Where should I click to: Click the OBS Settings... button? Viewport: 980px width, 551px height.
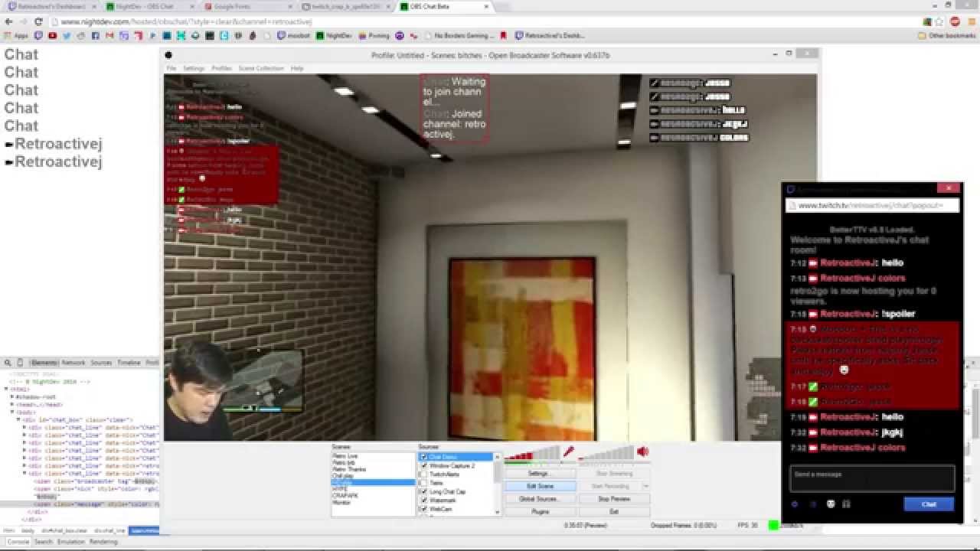540,474
